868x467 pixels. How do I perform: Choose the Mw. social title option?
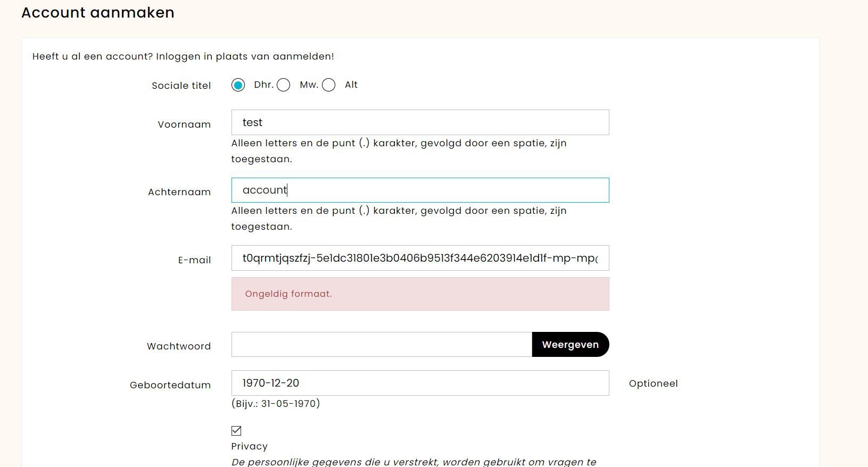coord(283,85)
